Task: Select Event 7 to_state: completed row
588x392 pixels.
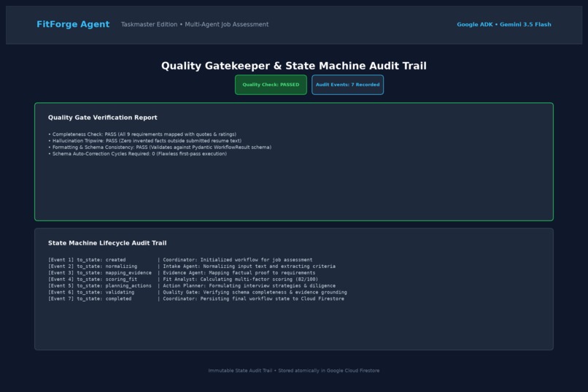Action: (196, 299)
